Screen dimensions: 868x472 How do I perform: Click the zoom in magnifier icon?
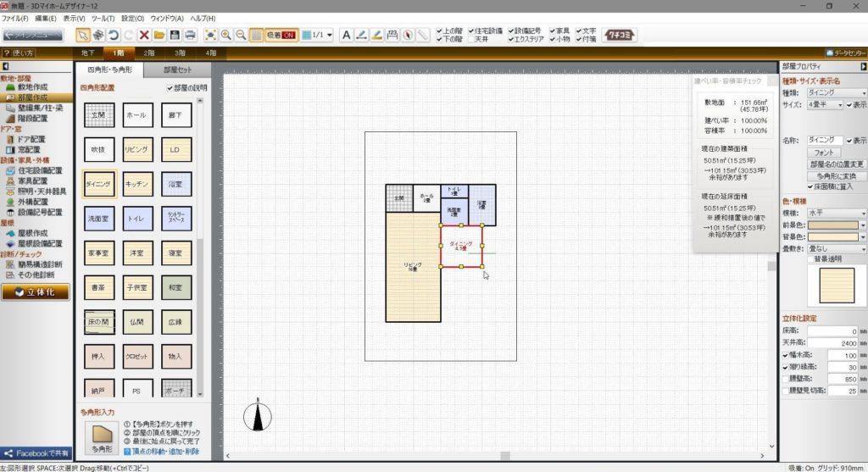tap(226, 35)
